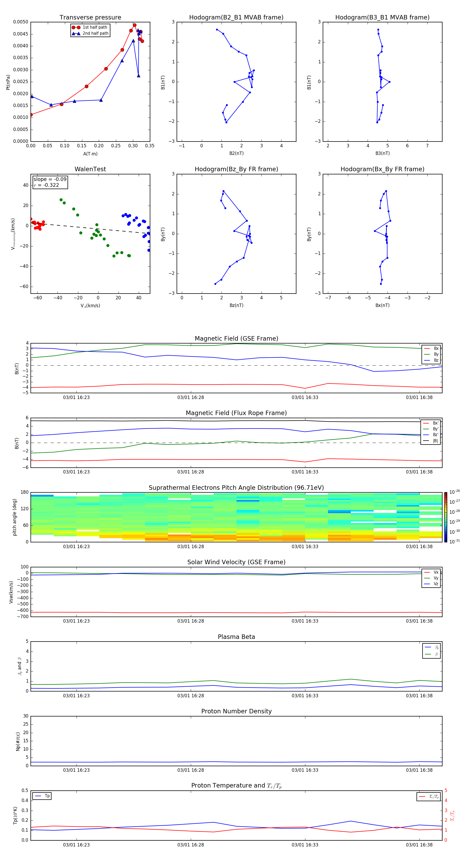Select "Bz'" in the flux rope legend
This screenshot has width=473, height=868.
click(x=431, y=435)
